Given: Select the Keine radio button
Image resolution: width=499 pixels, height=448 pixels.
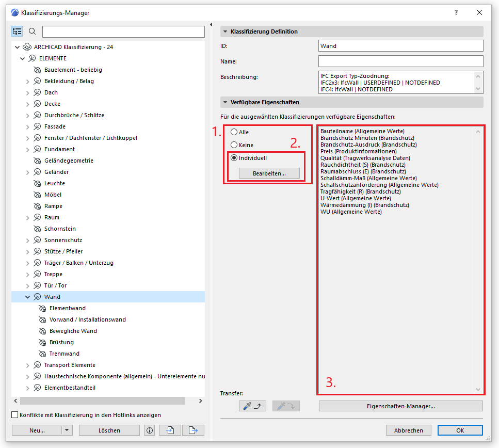Looking at the screenshot, I should 234,145.
